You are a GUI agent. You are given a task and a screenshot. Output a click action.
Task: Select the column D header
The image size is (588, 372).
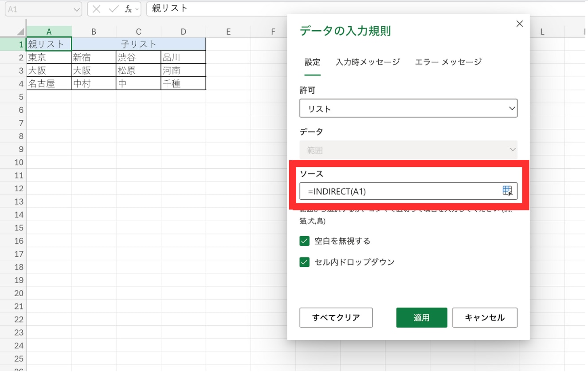pos(183,32)
